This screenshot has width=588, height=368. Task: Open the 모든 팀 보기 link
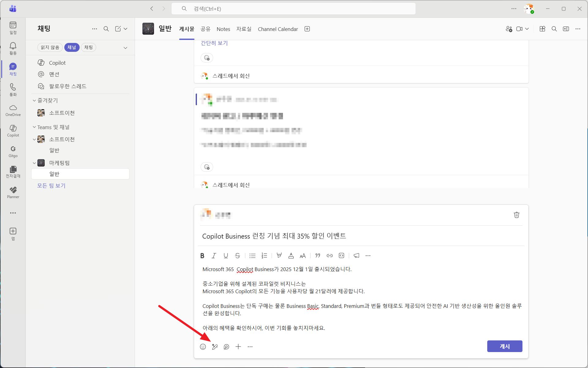(x=51, y=186)
